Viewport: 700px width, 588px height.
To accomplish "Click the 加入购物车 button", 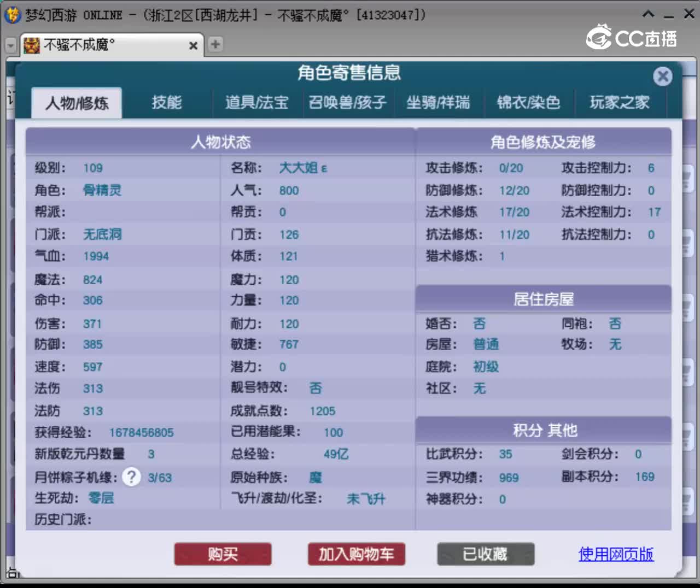I will coord(356,554).
